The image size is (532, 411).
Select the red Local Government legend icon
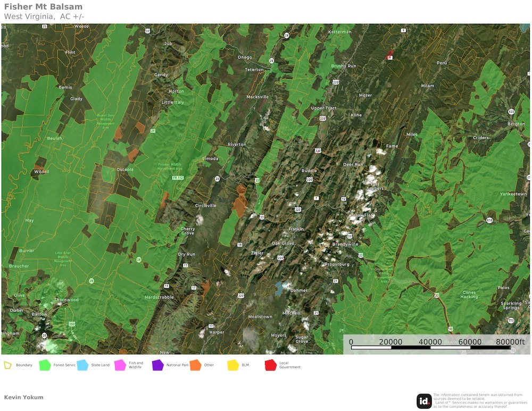(270, 365)
